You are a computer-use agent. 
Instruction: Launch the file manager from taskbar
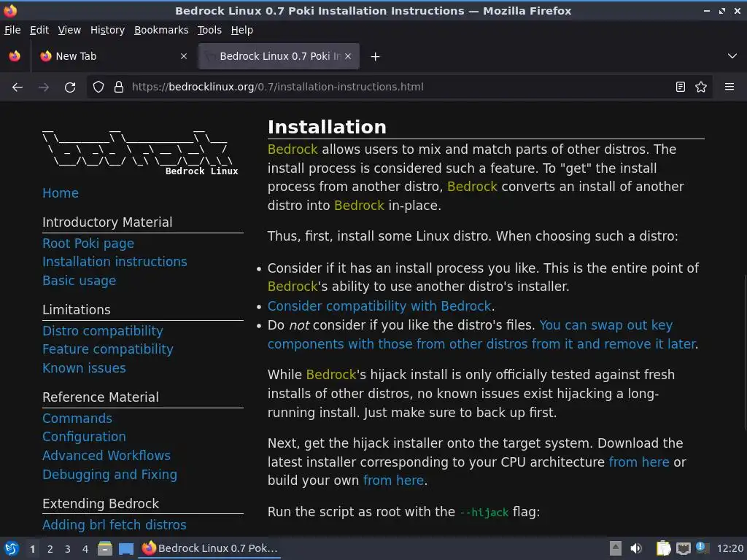point(105,548)
